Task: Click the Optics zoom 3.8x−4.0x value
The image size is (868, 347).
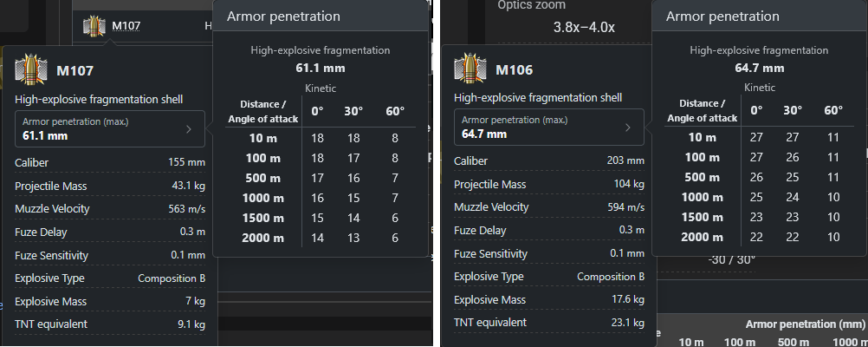Action: click(x=584, y=27)
